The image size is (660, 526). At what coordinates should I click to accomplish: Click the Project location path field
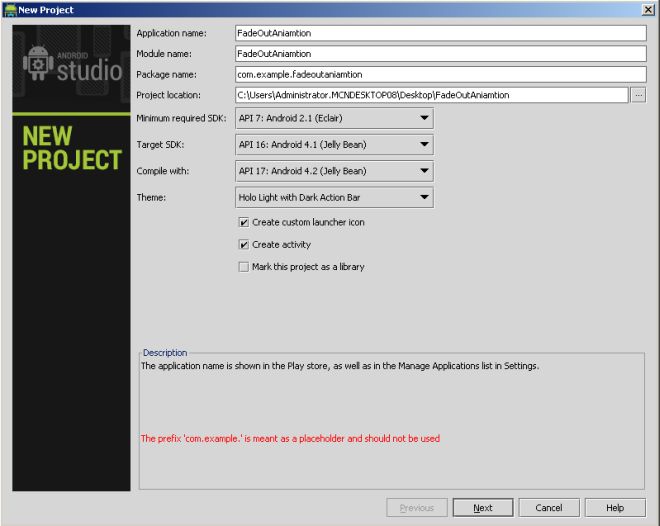click(431, 95)
